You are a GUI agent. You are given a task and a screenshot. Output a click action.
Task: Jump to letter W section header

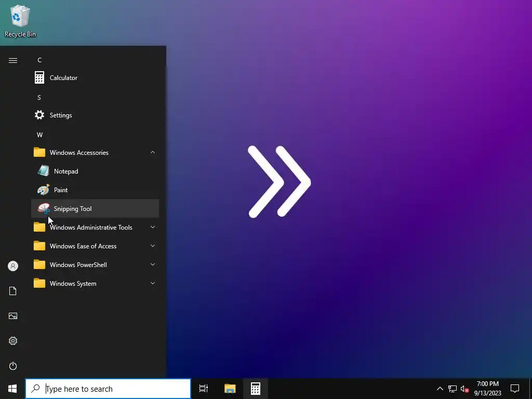[39, 135]
